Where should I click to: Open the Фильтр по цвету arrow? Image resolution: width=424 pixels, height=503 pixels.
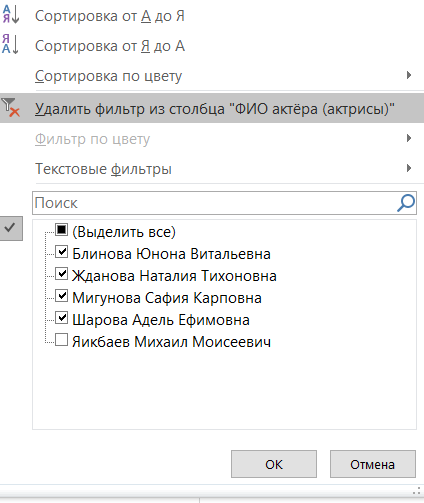409,138
